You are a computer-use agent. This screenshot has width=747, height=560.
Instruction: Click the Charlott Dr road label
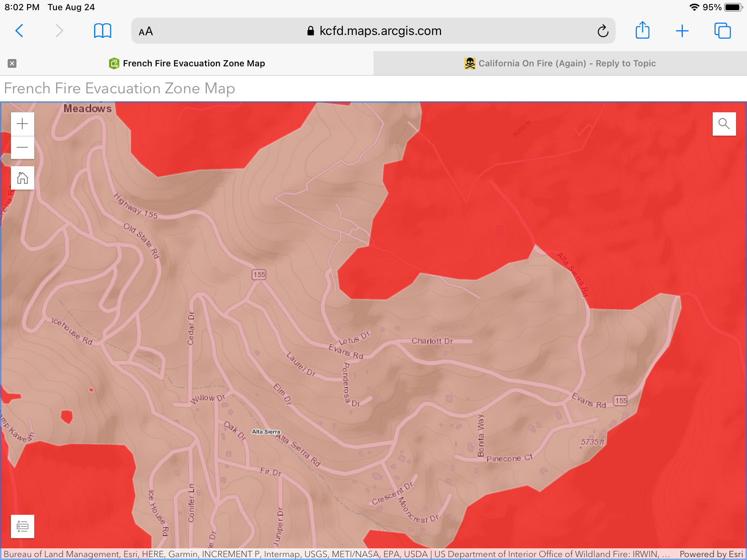pos(432,341)
